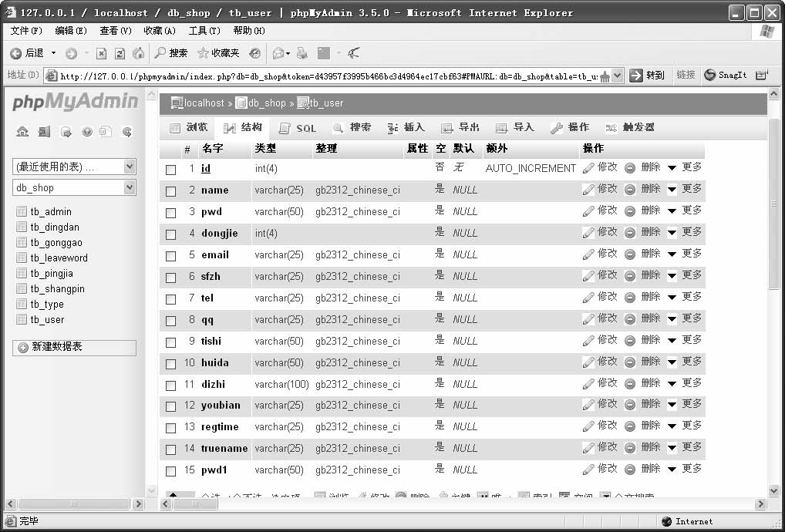
Task: Switch to the Browse (浏览) tab
Action: click(x=189, y=128)
